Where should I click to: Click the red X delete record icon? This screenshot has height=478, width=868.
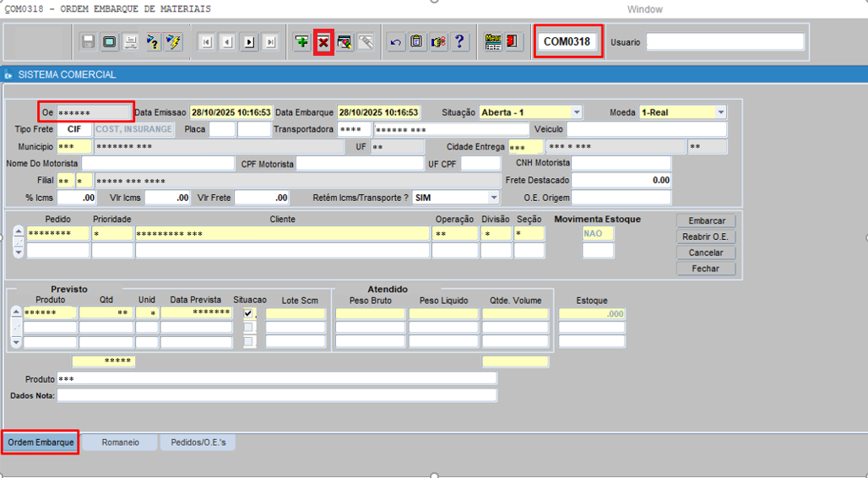point(323,42)
